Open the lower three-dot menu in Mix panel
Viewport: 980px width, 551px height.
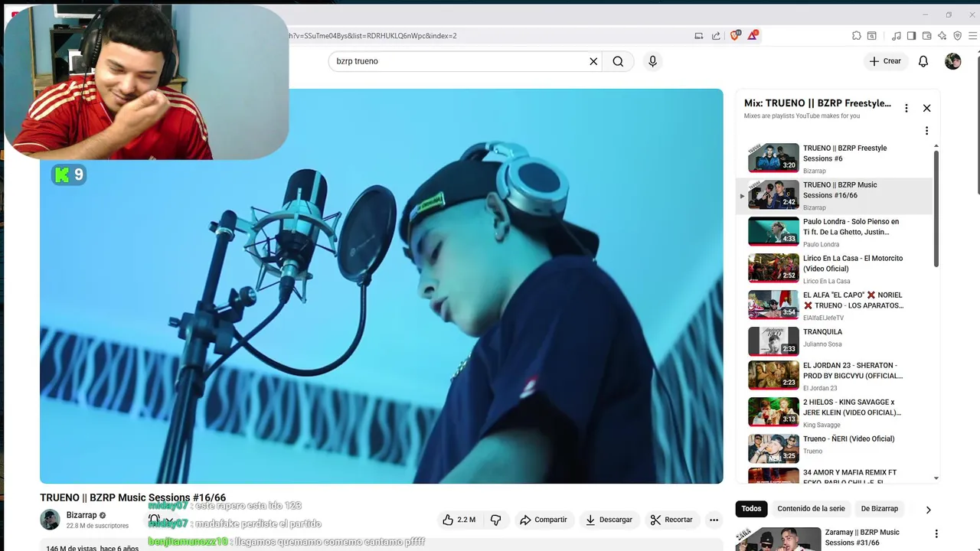coord(926,131)
